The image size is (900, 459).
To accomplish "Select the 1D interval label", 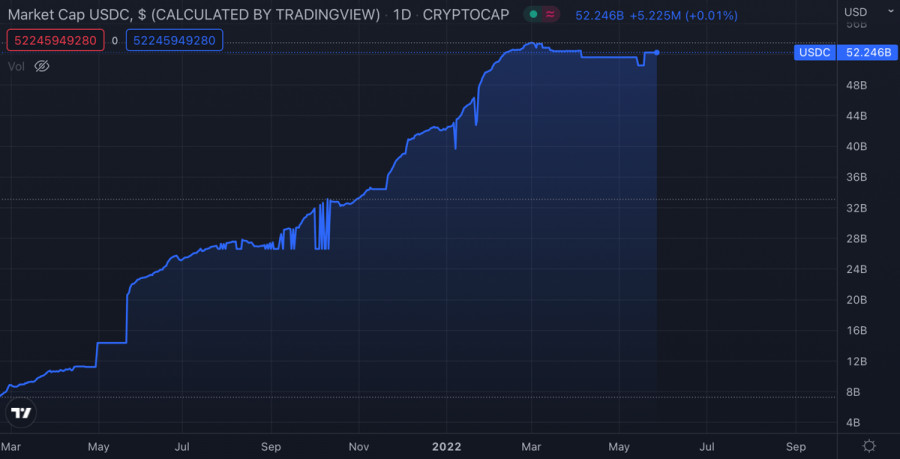I will [402, 15].
